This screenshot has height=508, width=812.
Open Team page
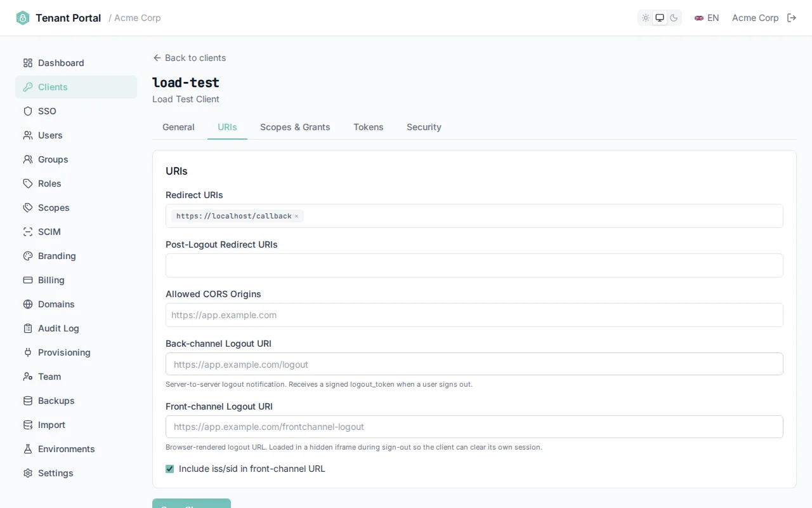coord(76,377)
